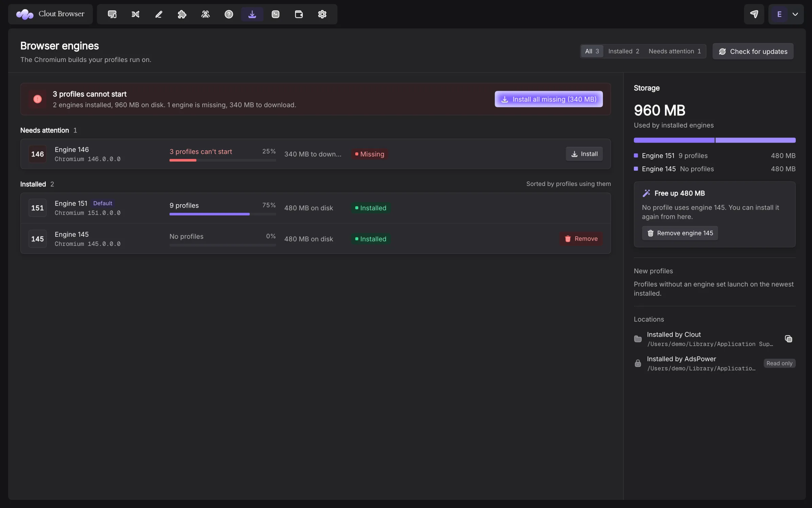
Task: Click the 960 MB storage total
Action: (659, 110)
